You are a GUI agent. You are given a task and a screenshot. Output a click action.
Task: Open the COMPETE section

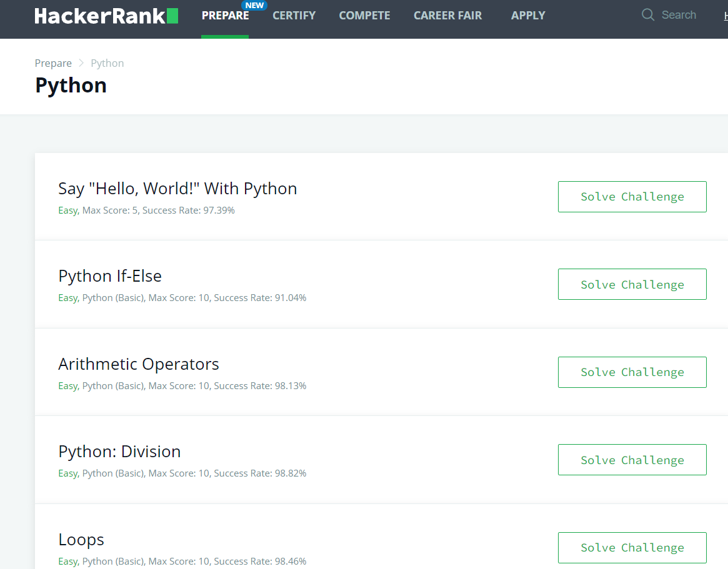click(364, 15)
